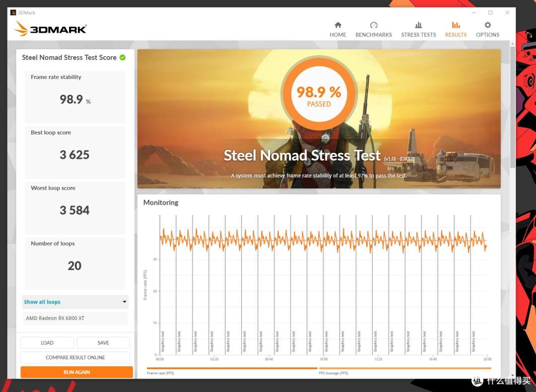Click the 3DMark logo

tap(50, 29)
